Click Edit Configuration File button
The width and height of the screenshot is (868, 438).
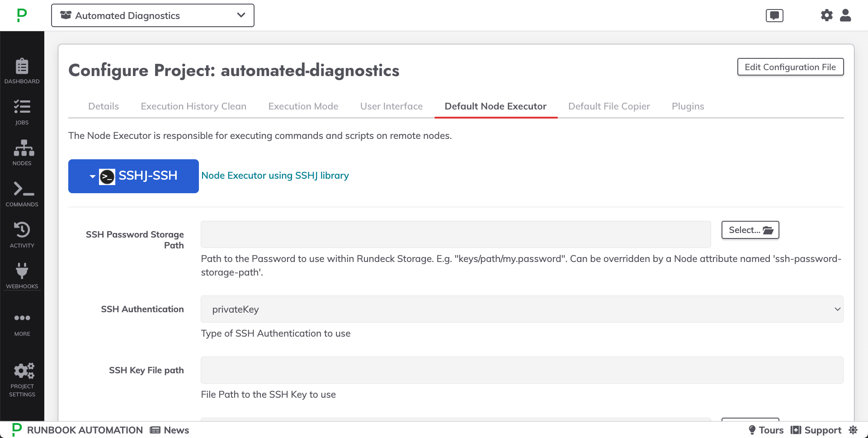click(790, 67)
